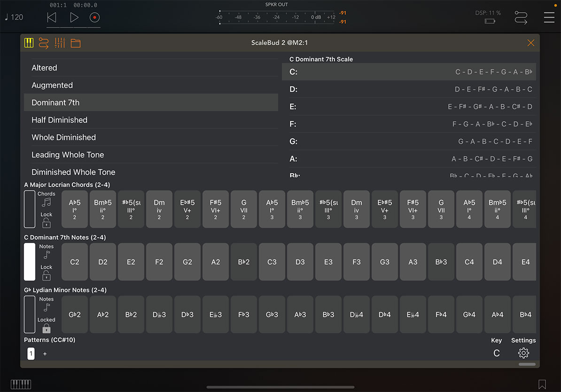The height and width of the screenshot is (392, 561).
Task: Open the mixer sliders icon in plugin header
Action: 60,43
